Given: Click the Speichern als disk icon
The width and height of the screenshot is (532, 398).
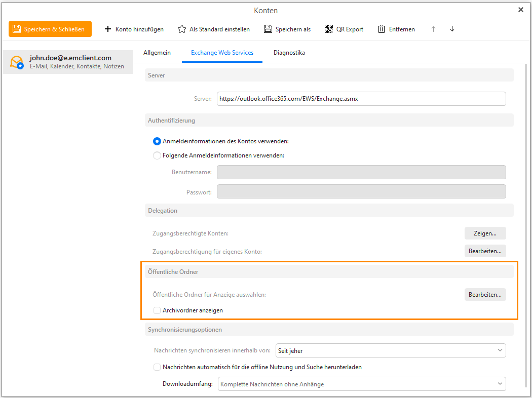Looking at the screenshot, I should [x=268, y=29].
